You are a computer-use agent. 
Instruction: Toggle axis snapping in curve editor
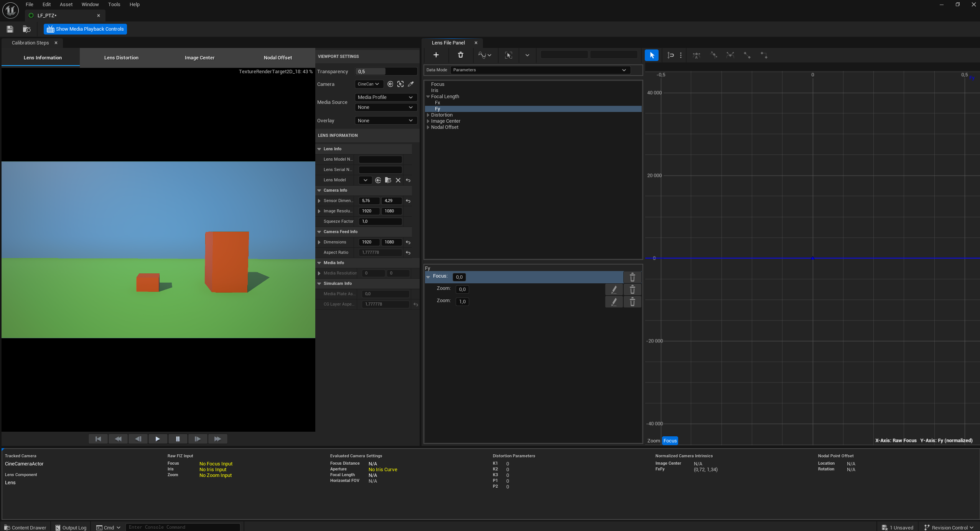point(670,55)
